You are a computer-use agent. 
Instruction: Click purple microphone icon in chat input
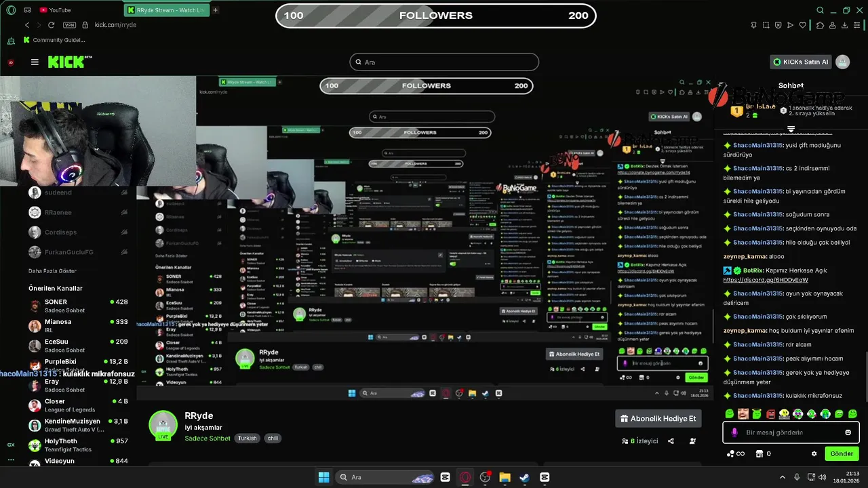tap(734, 432)
